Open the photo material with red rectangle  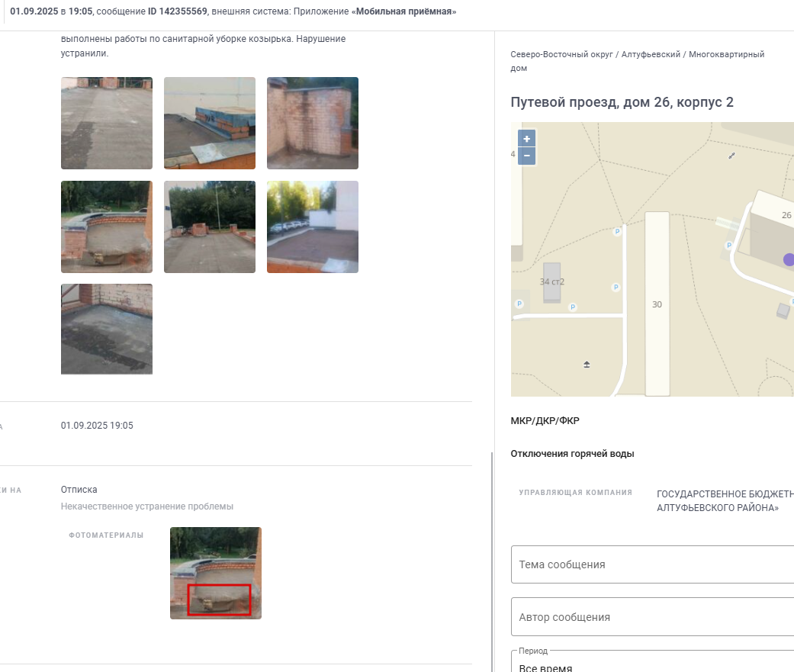click(x=216, y=574)
